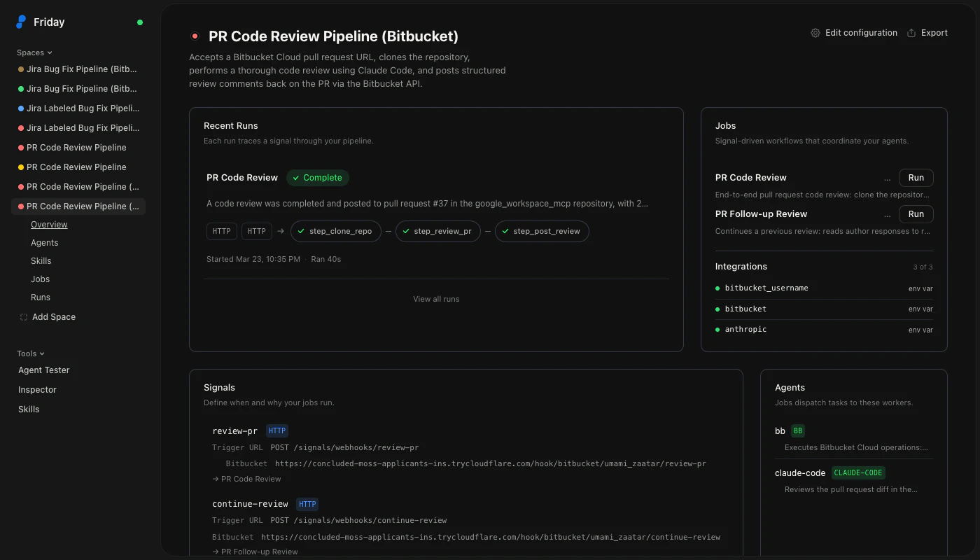This screenshot has height=560, width=980.
Task: Click the HTTP badge beside review-pr
Action: [277, 431]
